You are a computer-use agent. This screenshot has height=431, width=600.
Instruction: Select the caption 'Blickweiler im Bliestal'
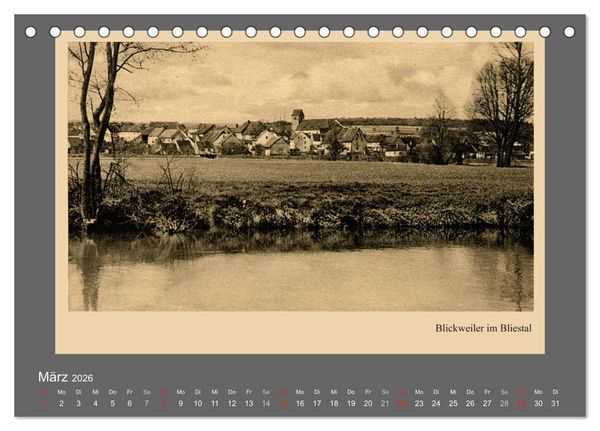(483, 328)
